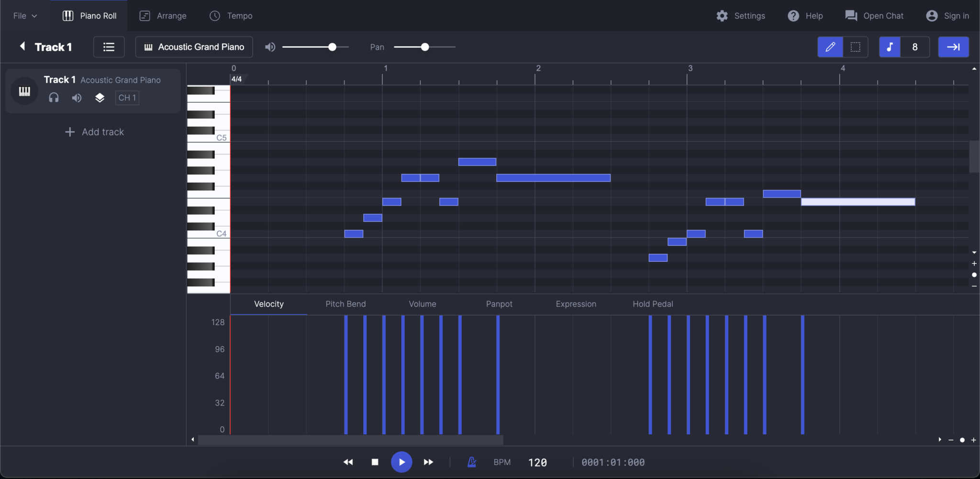The height and width of the screenshot is (479, 980).
Task: Open the File dropdown menu
Action: coord(25,16)
